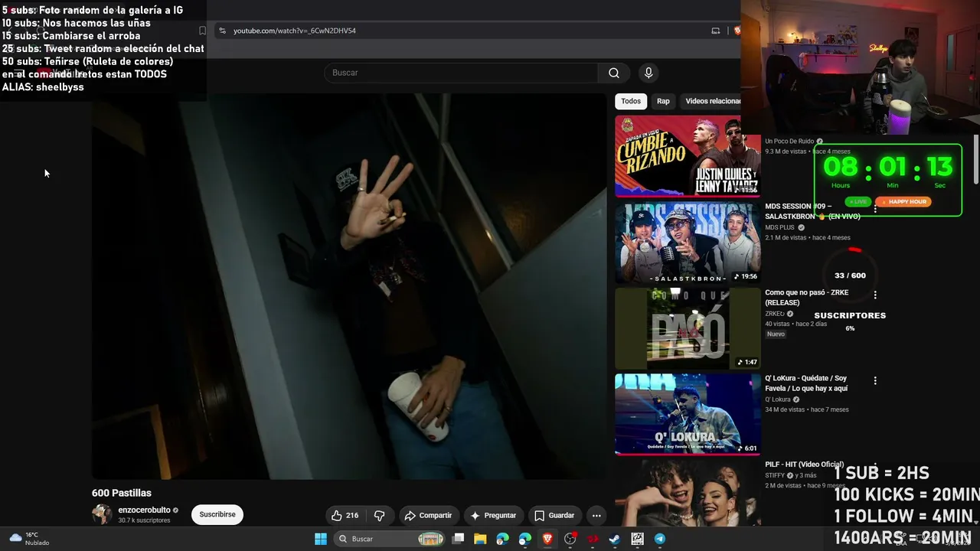Like the video with 216 likes
Viewport: 980px width, 551px height.
pyautogui.click(x=345, y=515)
